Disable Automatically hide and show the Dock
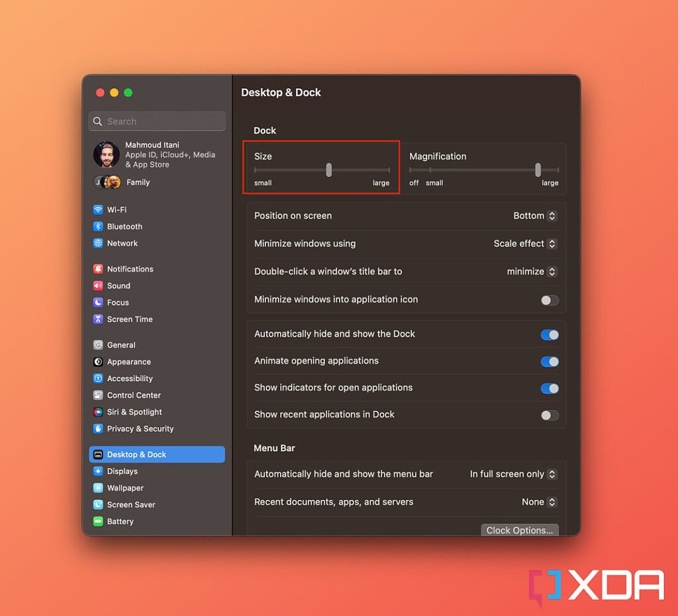678x616 pixels. point(549,334)
